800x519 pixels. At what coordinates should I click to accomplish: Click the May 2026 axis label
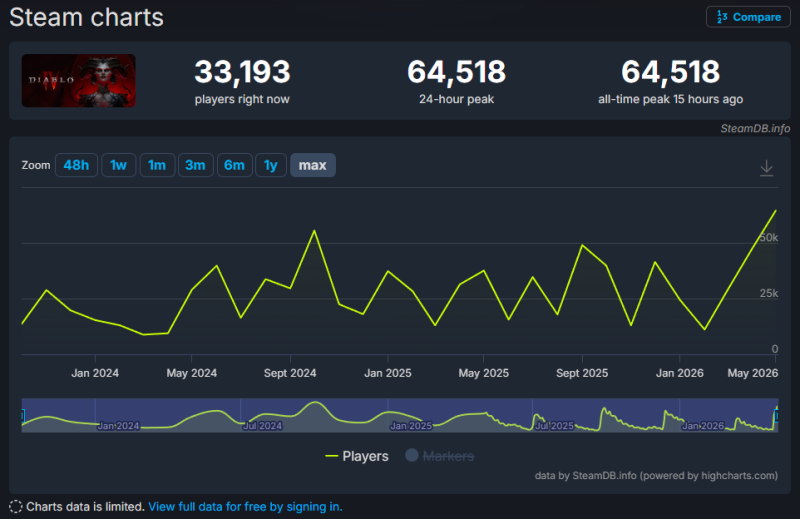click(753, 373)
